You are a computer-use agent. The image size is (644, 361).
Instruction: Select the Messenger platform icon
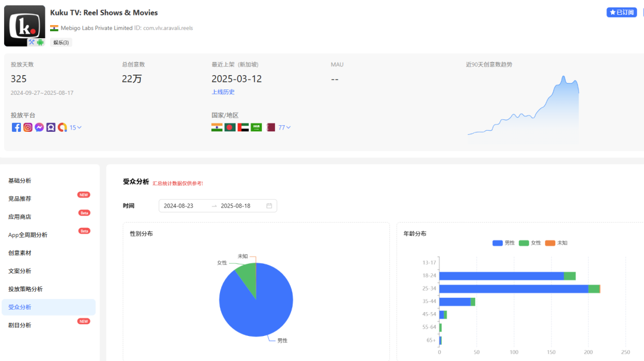coord(39,128)
